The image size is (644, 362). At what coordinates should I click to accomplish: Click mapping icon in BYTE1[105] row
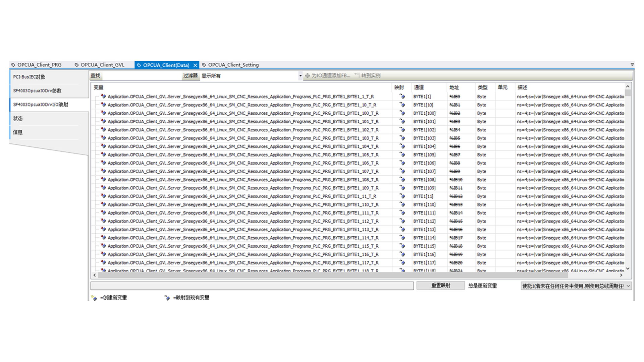coord(402,155)
